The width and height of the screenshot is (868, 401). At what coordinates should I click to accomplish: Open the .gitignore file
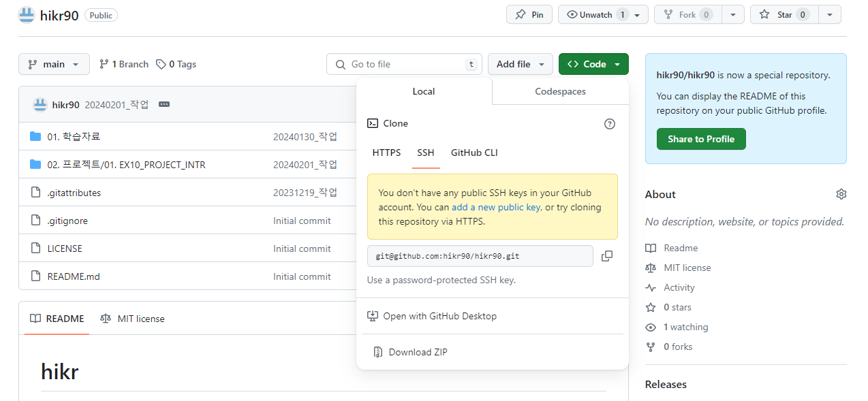[67, 221]
